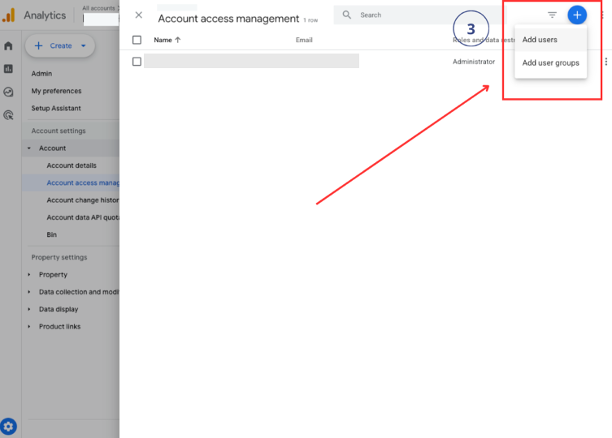This screenshot has width=612, height=438.
Task: Click the blue plus add button
Action: pos(577,15)
